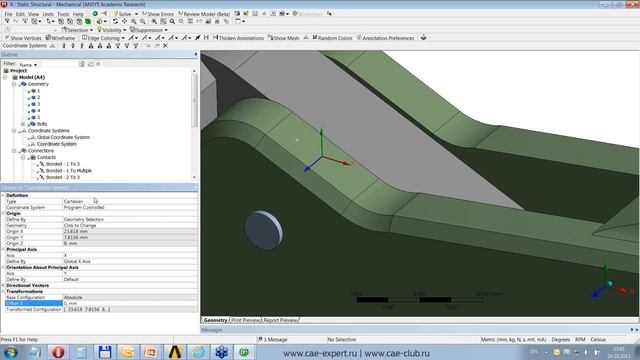The height and width of the screenshot is (360, 640).
Task: Click Review Model (Beta)
Action: pyautogui.click(x=204, y=14)
